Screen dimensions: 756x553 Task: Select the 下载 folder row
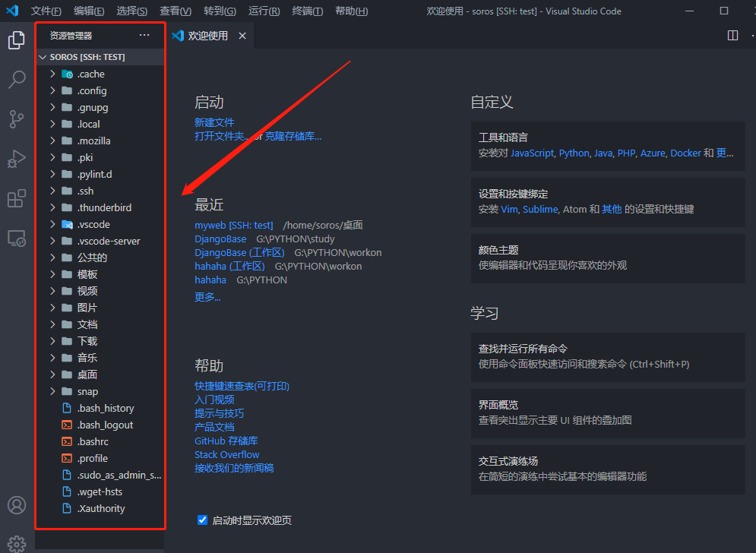[101, 341]
